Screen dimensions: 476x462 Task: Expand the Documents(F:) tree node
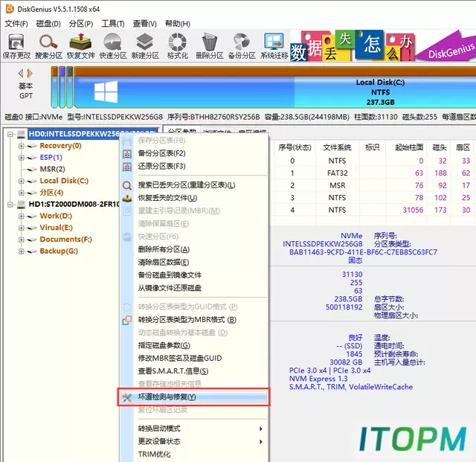click(x=21, y=240)
